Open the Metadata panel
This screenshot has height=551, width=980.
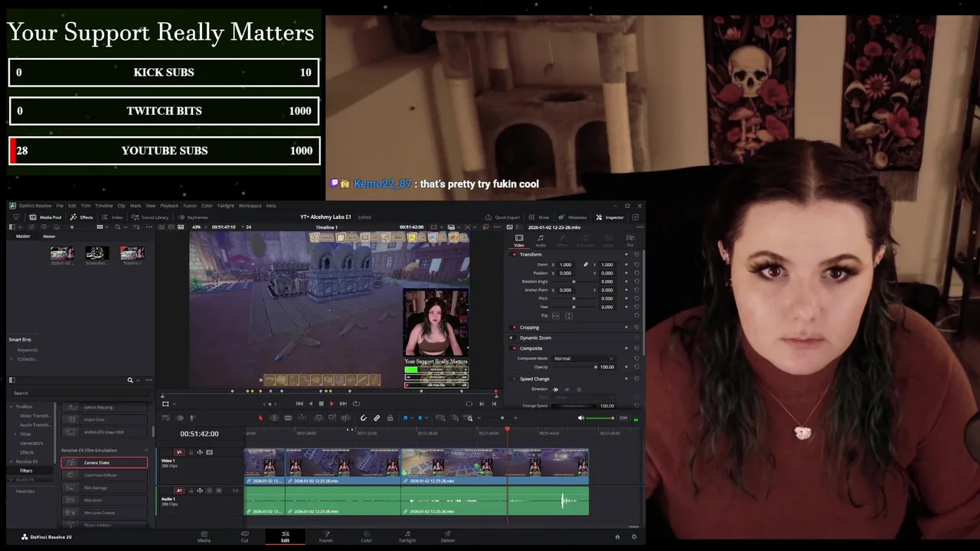point(573,217)
